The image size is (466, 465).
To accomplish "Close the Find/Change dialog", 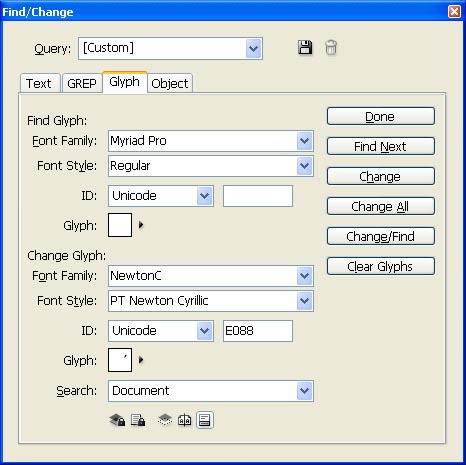I will click(454, 12).
